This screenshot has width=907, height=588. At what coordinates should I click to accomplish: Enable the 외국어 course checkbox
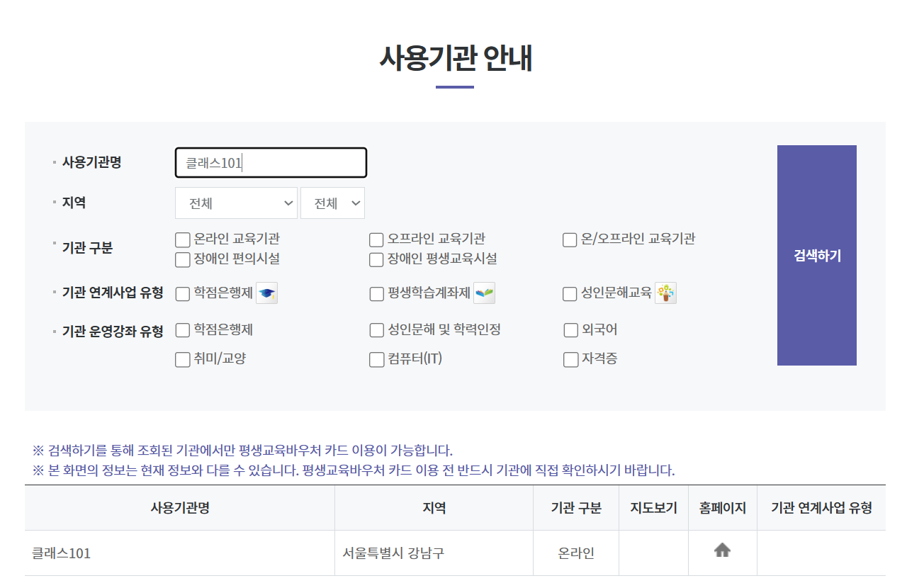click(x=571, y=331)
